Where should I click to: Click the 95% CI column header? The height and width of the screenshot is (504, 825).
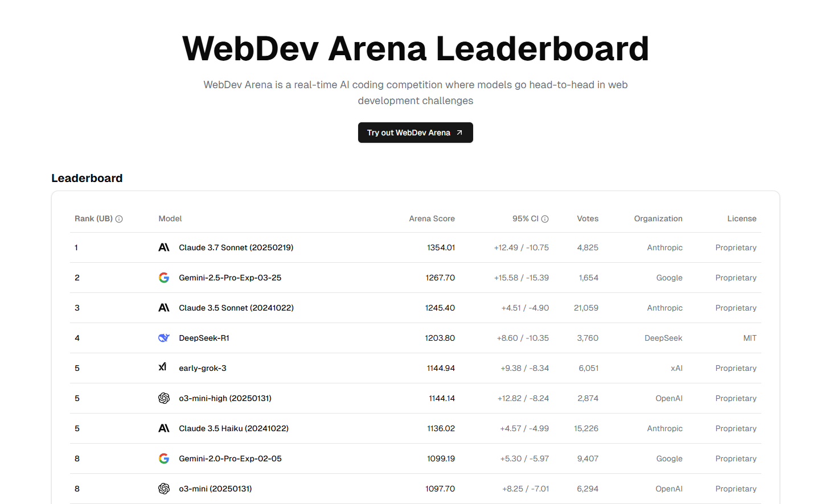pos(525,218)
